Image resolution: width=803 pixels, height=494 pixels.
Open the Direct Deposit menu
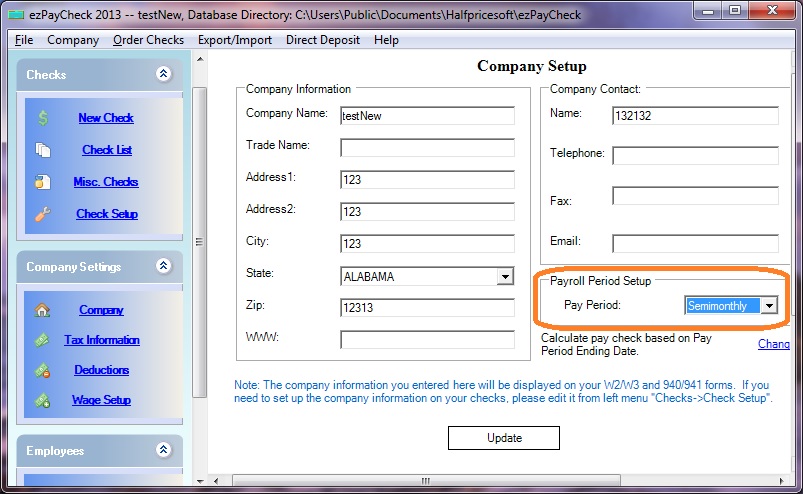tap(324, 40)
